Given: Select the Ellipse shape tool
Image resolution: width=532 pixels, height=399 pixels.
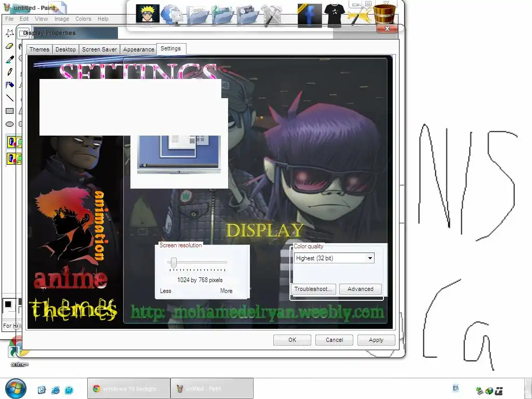Looking at the screenshot, I should 9,124.
